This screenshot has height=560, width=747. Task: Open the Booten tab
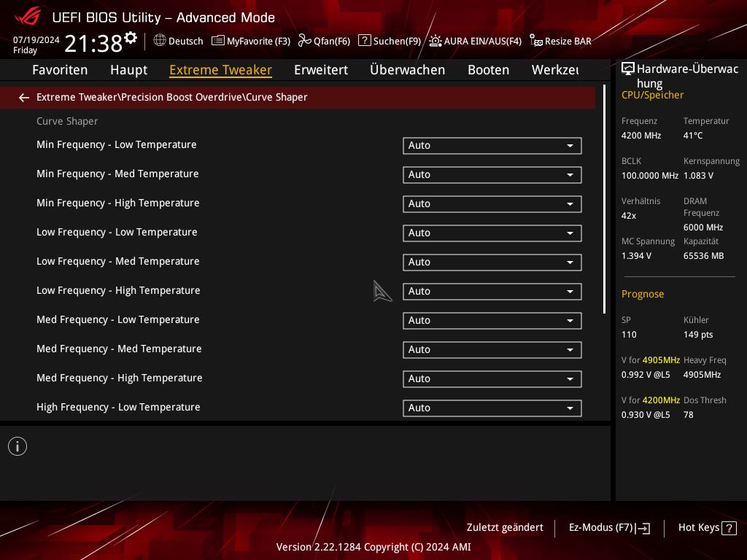pos(488,70)
